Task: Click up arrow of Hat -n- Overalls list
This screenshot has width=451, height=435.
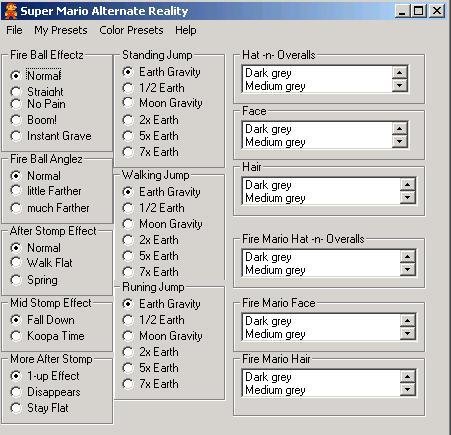Action: pyautogui.click(x=399, y=72)
